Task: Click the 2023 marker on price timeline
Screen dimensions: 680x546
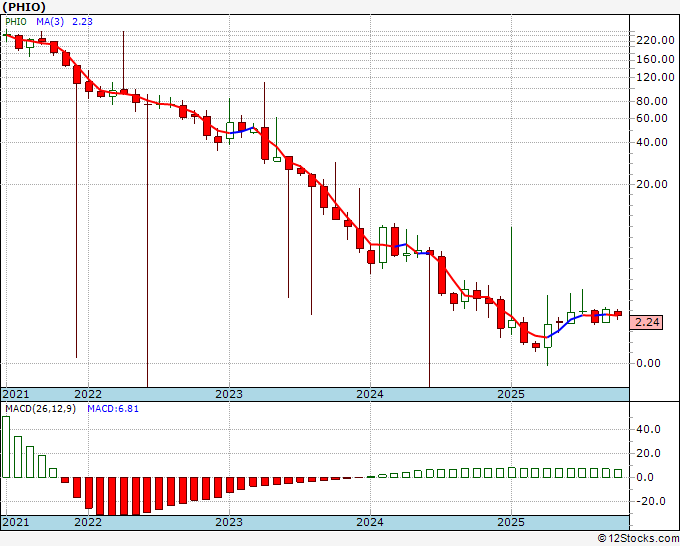Action: pos(229,394)
